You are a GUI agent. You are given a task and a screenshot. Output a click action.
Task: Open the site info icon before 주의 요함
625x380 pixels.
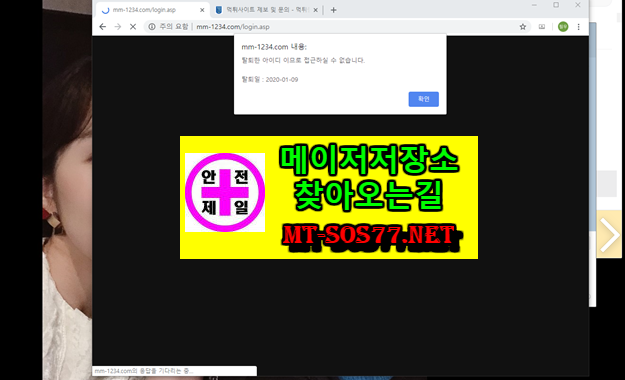click(152, 27)
